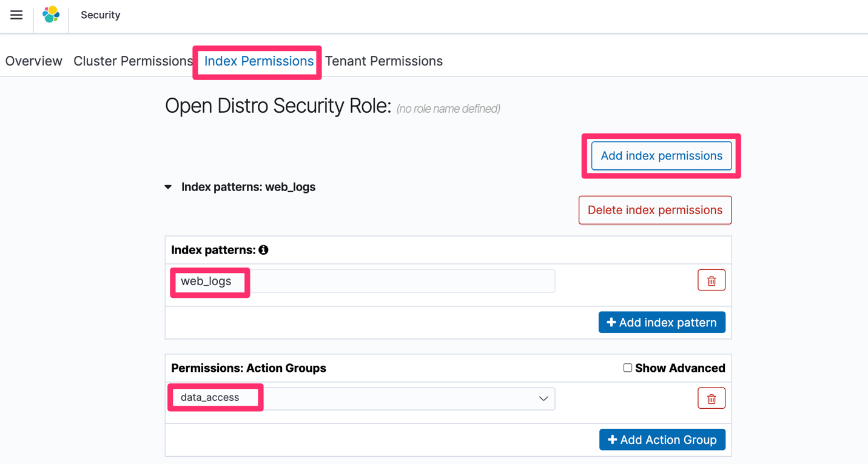Click the plus icon on Add Action Group

point(611,439)
